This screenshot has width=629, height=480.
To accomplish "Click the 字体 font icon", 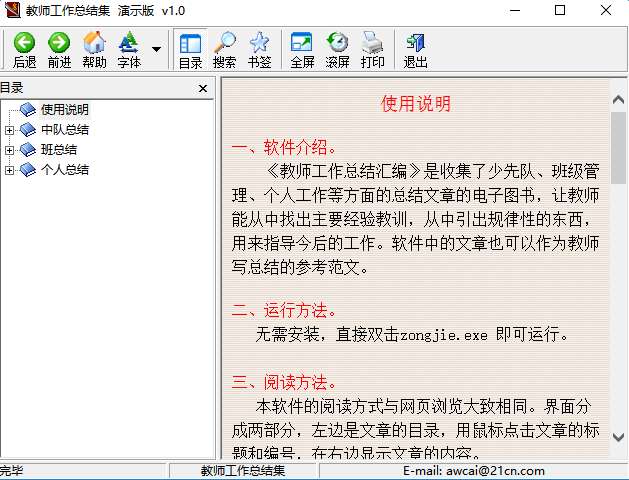I will (129, 43).
